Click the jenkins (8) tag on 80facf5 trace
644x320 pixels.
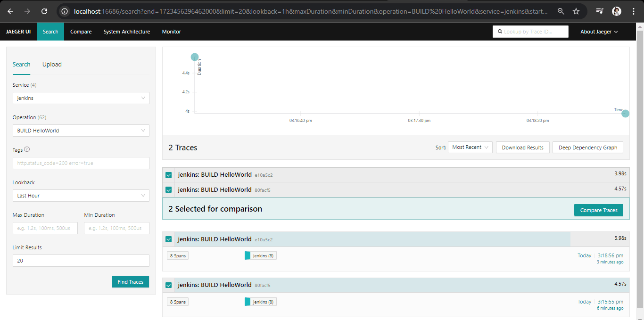(x=260, y=302)
